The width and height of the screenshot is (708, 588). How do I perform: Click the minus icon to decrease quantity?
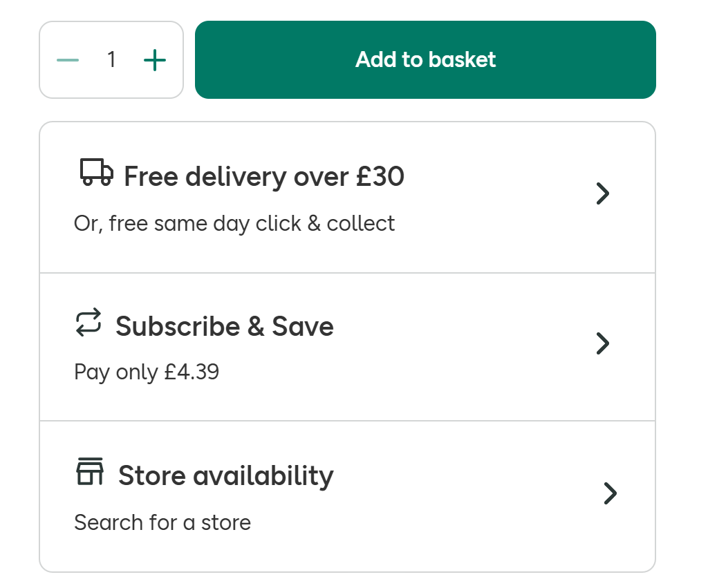pos(68,60)
